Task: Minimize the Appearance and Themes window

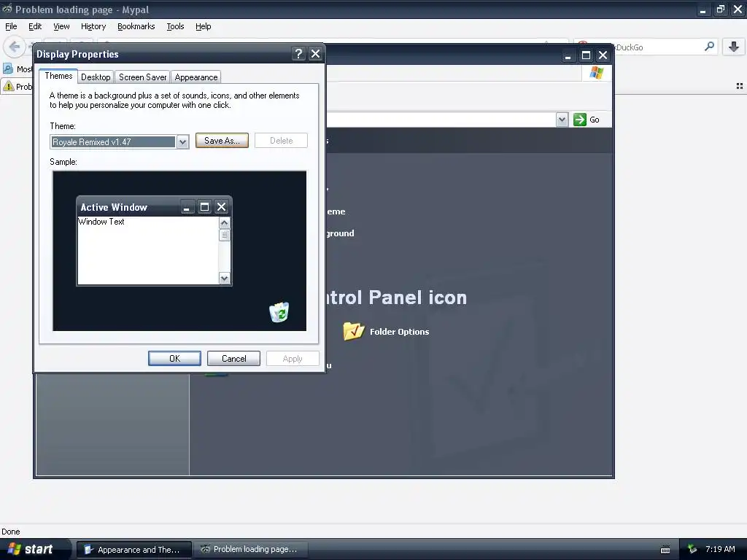Action: (x=568, y=55)
